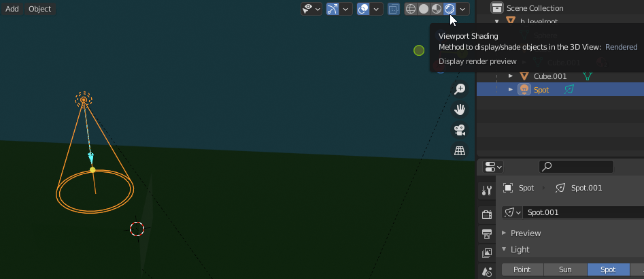Switch to Wireframe viewport shading
Image resolution: width=644 pixels, height=279 pixels.
tap(411, 9)
